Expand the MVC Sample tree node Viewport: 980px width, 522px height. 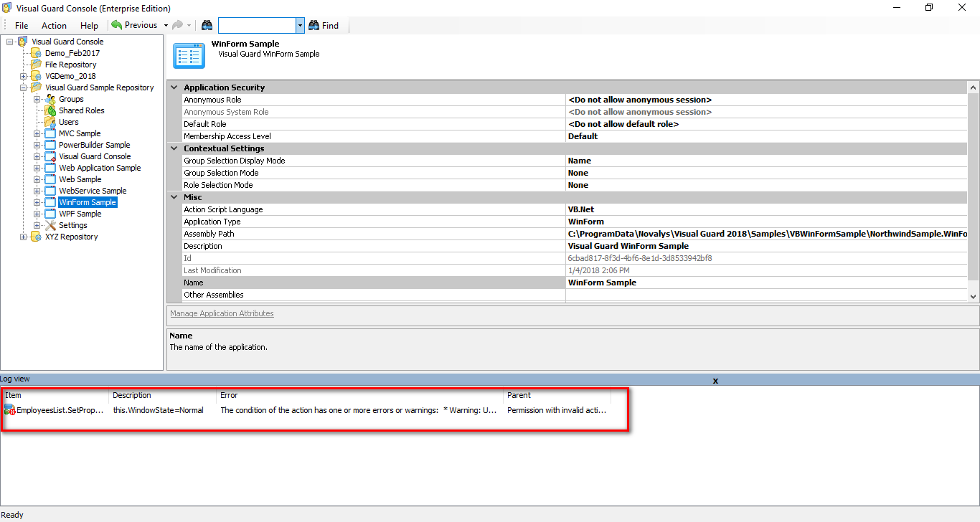point(37,133)
